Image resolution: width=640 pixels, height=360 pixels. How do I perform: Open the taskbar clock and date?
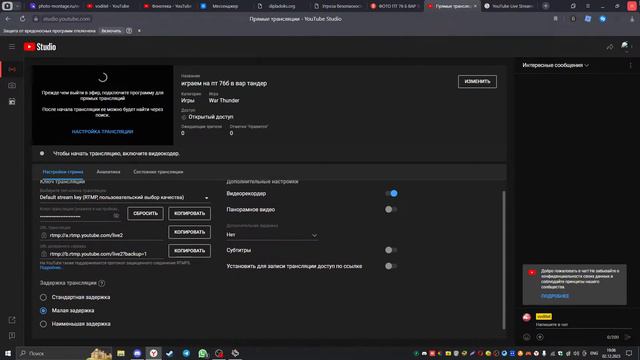coord(611,353)
